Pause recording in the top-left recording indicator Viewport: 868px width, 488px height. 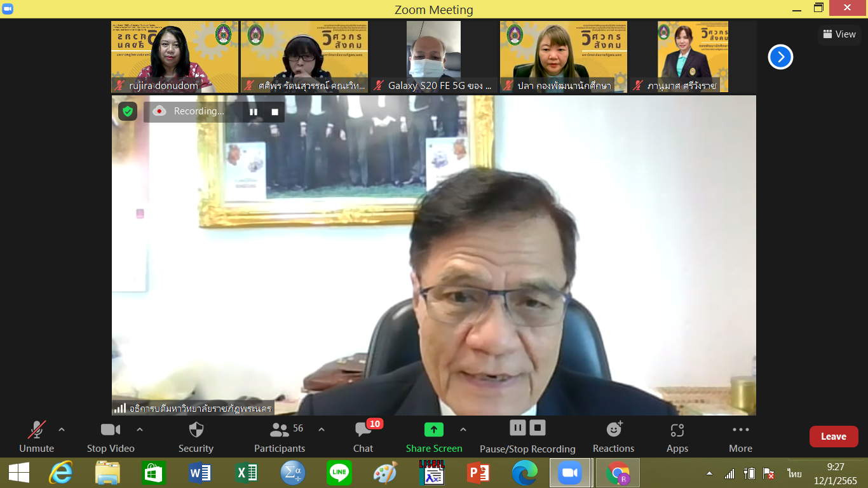tap(254, 112)
